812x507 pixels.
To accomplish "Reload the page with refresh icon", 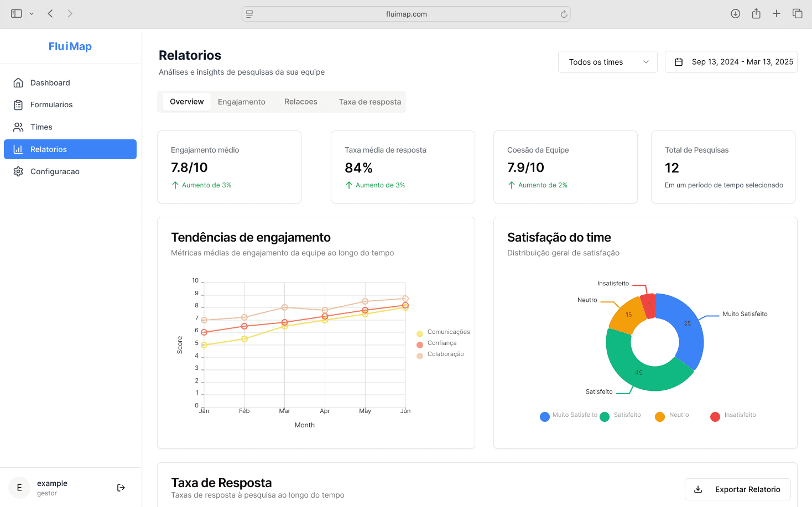I will point(564,14).
